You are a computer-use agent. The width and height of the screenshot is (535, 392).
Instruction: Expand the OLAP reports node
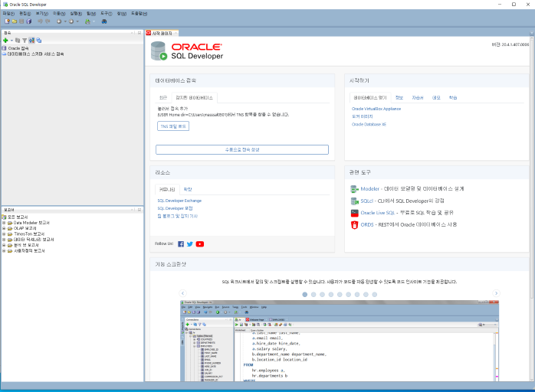[4, 228]
